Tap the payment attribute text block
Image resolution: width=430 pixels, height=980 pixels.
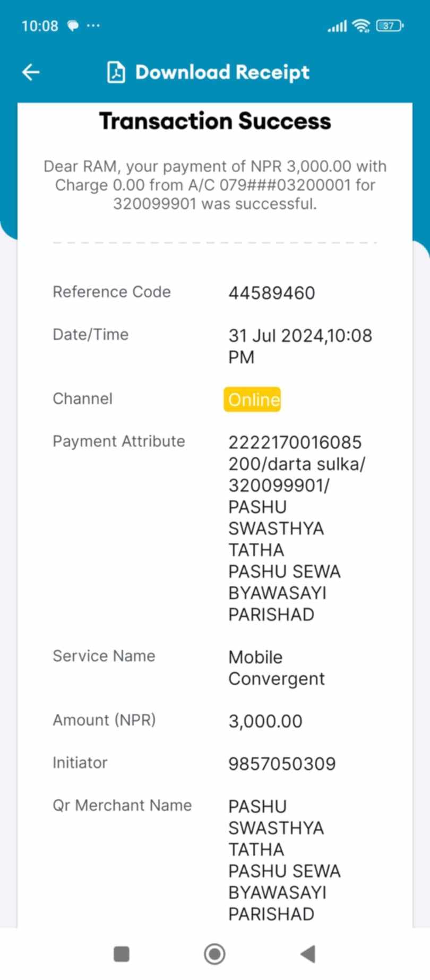click(297, 529)
